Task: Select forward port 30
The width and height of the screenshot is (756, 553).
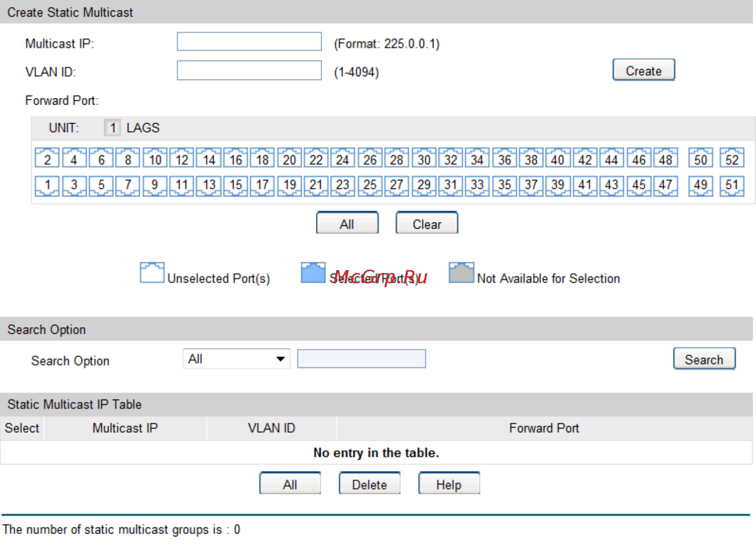Action: (424, 158)
